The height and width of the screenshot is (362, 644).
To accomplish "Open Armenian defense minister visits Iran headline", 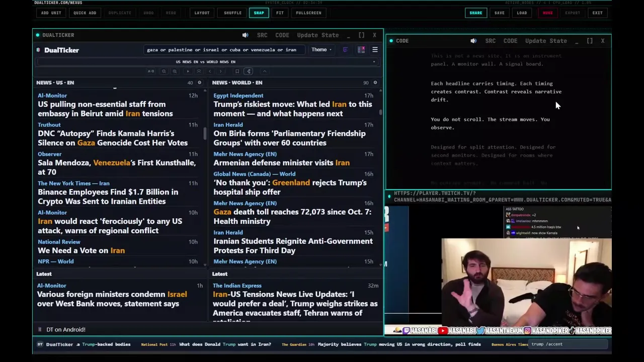I will tap(281, 163).
